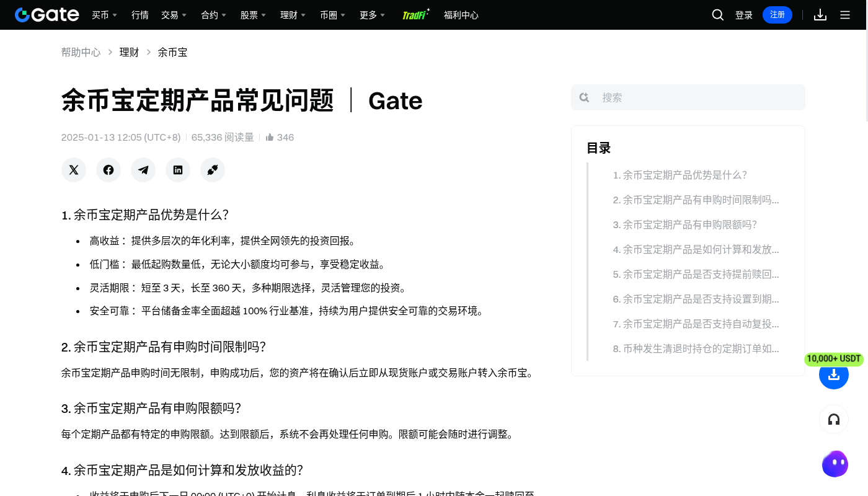Open the purple chatbot assistant icon
This screenshot has height=496, width=868.
point(835,464)
